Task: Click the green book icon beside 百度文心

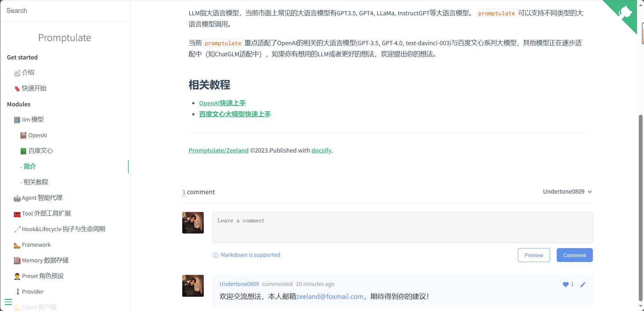Action: coord(24,151)
